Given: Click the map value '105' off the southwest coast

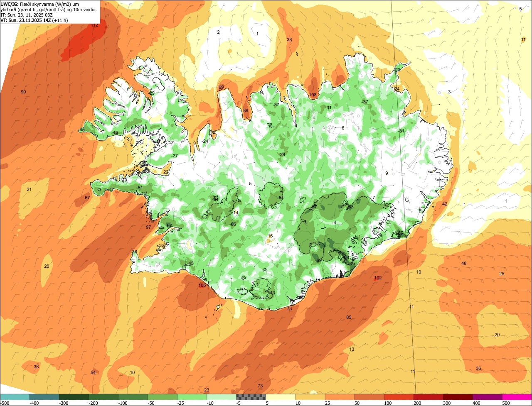Looking at the screenshot, I should coord(202,286).
